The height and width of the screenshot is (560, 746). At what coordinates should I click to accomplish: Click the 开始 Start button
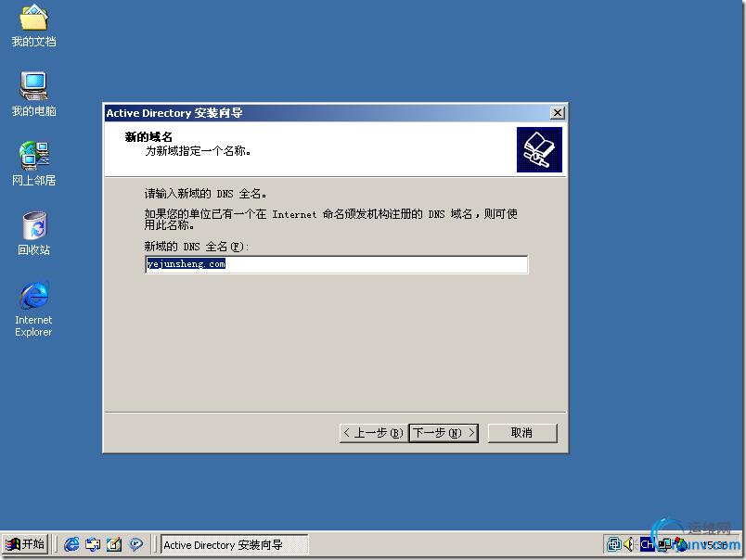(25, 544)
